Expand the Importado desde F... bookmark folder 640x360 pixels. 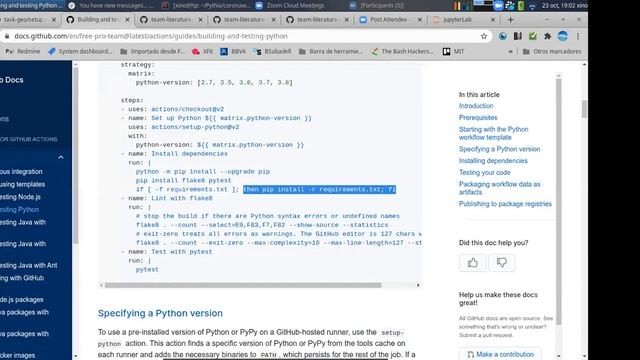(x=153, y=51)
